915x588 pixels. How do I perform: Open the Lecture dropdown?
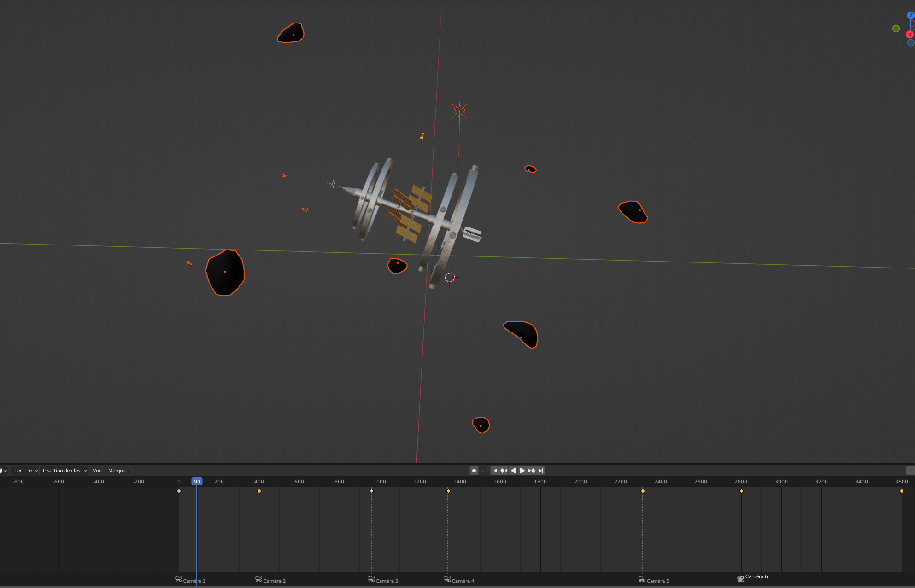point(24,470)
